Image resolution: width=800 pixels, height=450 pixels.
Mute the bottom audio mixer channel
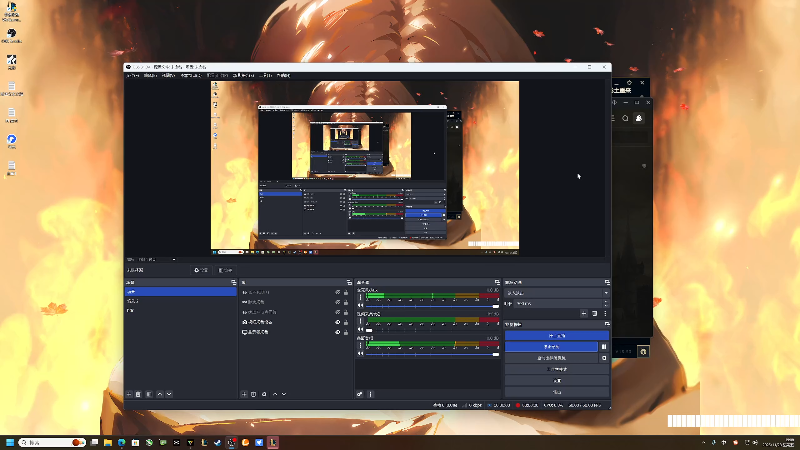click(x=361, y=354)
